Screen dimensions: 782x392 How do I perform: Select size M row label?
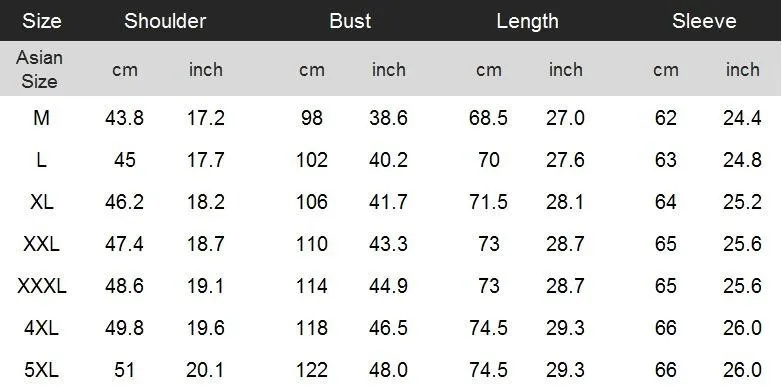click(41, 118)
